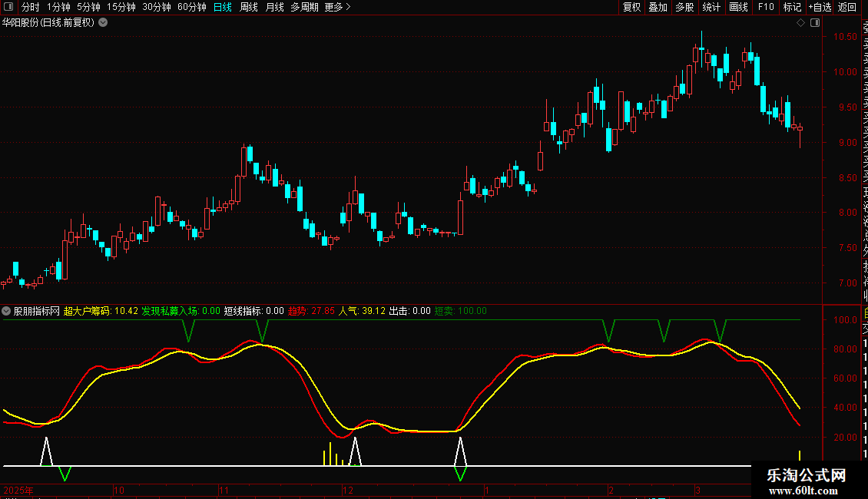Click the 7.00 price axis label
The image size is (868, 499).
coord(847,283)
